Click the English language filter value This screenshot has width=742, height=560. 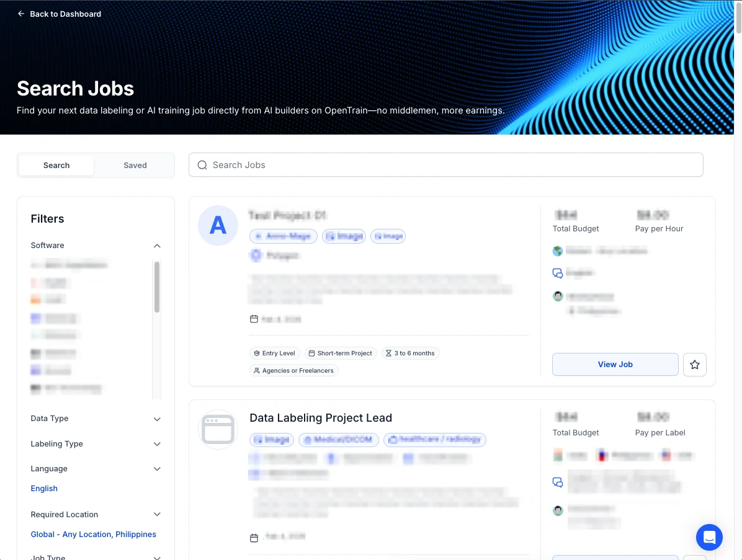(44, 488)
